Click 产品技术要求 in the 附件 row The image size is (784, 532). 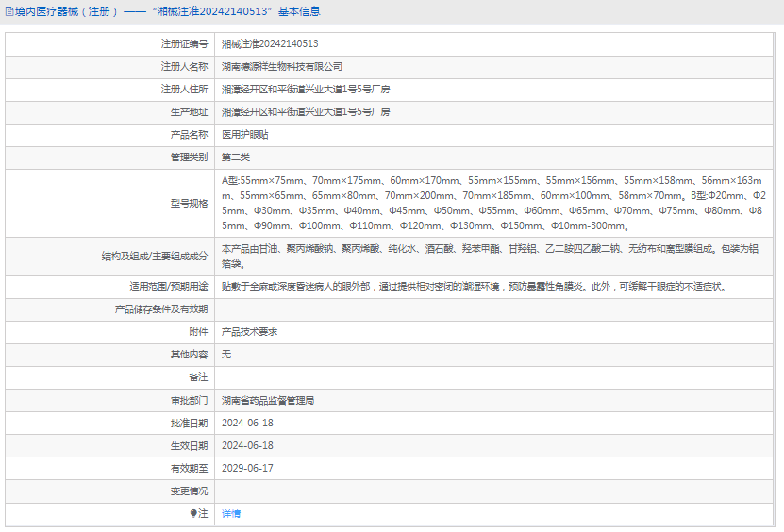249,332
